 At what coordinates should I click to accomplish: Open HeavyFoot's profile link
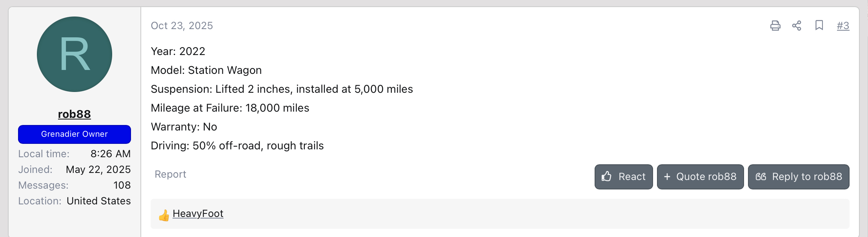tap(198, 213)
